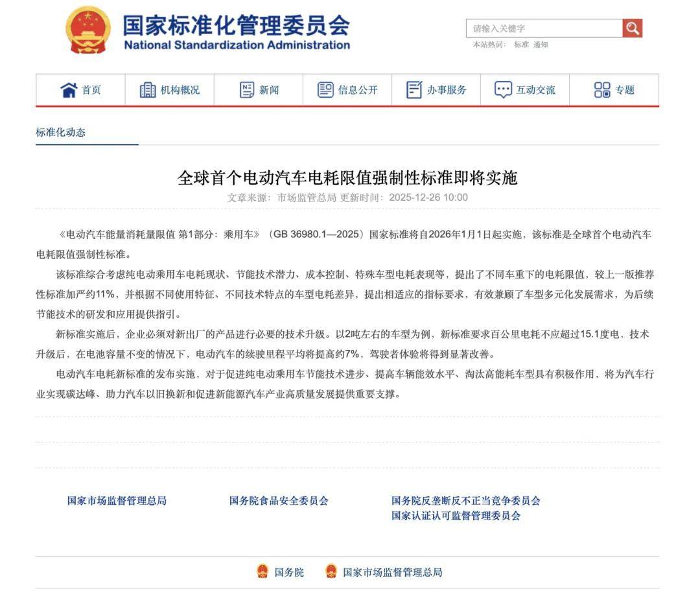Screen dimensions: 700x591
Task: Click the building icon beside 机构概况
Action: [148, 90]
